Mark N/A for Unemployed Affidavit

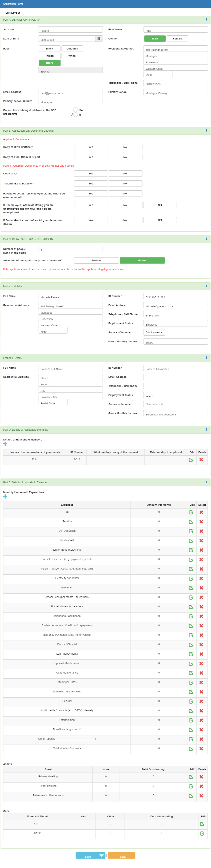click(160, 205)
